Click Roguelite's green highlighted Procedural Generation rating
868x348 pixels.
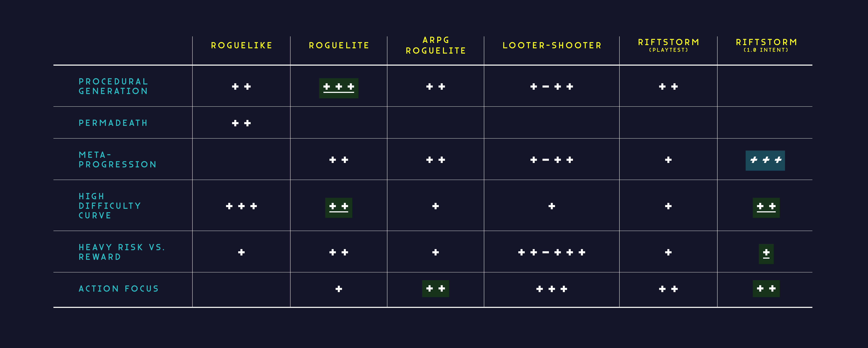pyautogui.click(x=339, y=88)
